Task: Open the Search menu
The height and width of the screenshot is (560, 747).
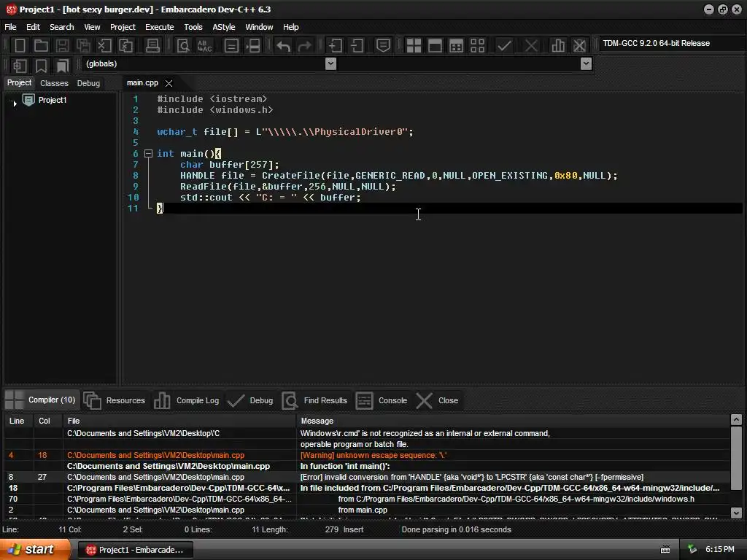Action: pyautogui.click(x=62, y=27)
